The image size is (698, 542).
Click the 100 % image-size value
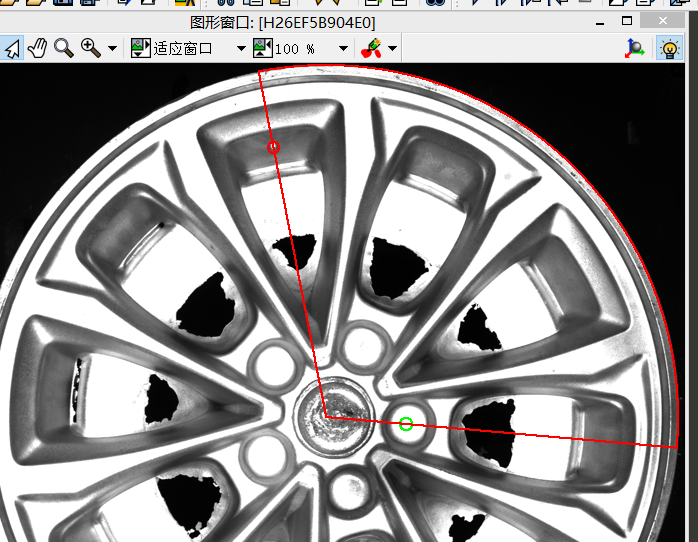(295, 49)
